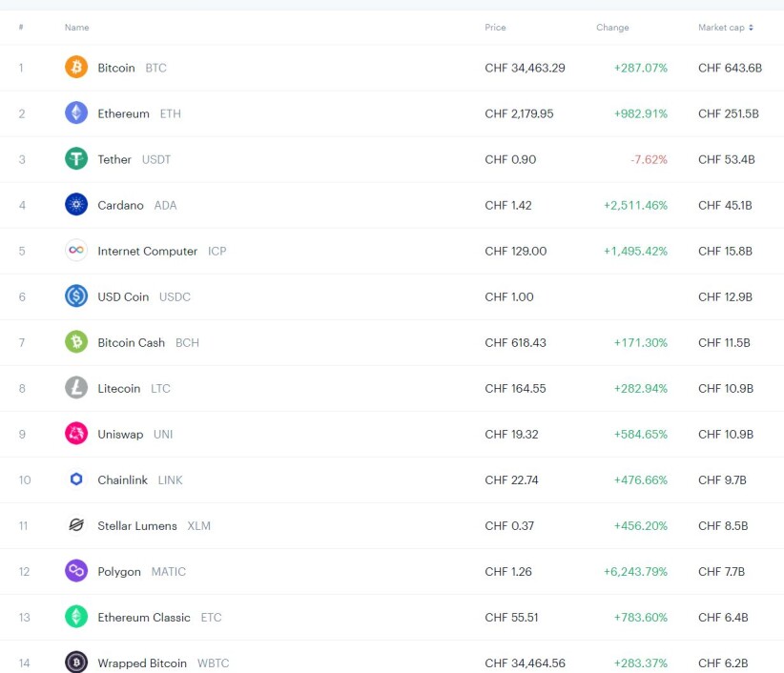Click the blue Cardano logo icon

(x=76, y=204)
